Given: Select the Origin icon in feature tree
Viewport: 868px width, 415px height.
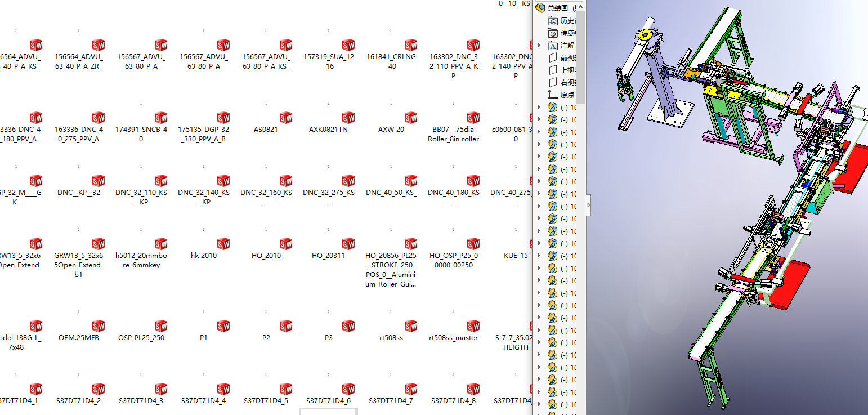Looking at the screenshot, I should click(x=553, y=95).
